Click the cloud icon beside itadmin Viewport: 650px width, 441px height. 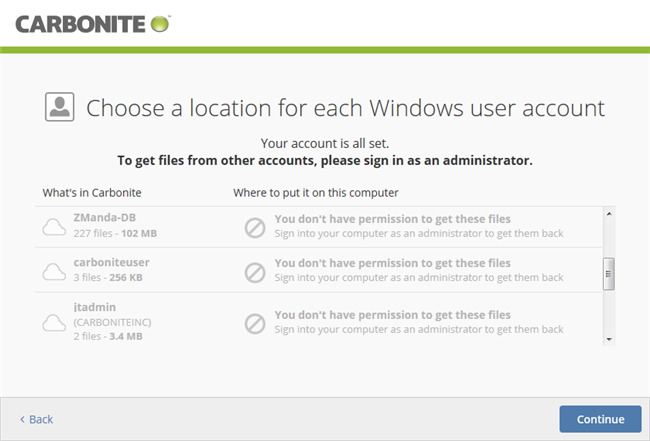(54, 323)
